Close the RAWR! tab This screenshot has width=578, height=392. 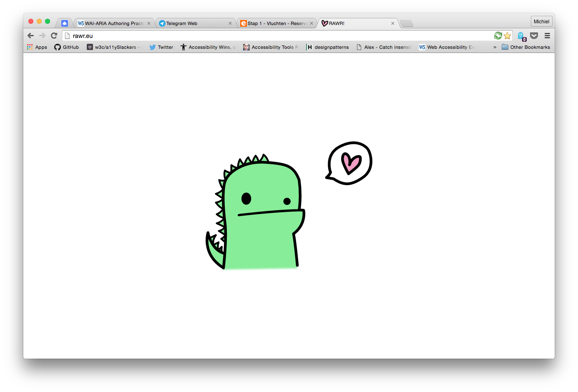[x=392, y=23]
